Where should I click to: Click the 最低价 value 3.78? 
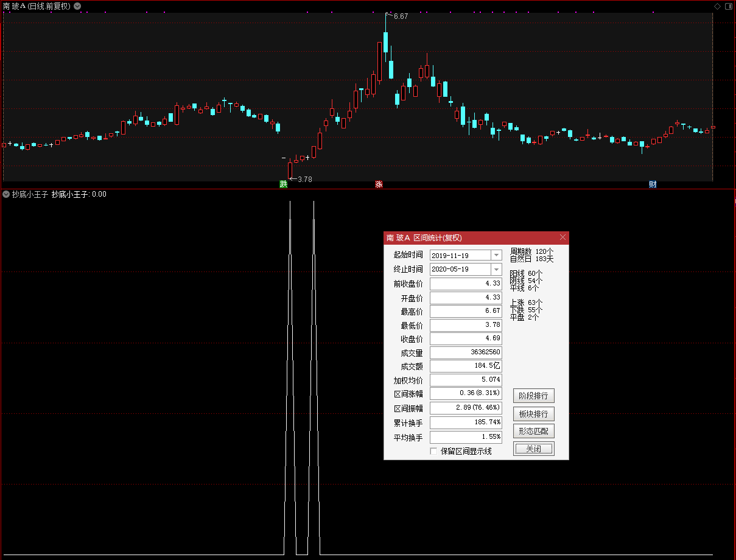[466, 325]
